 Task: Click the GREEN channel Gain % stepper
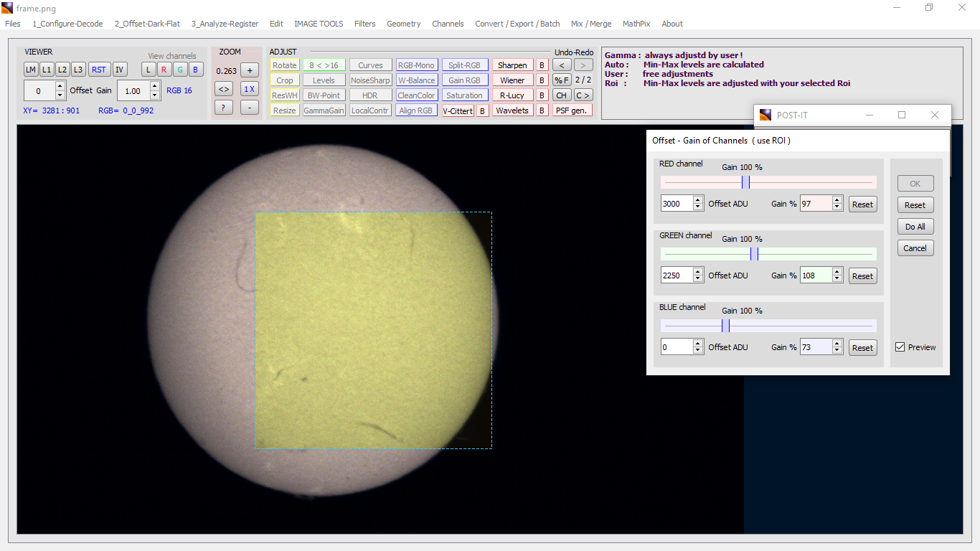coord(837,275)
